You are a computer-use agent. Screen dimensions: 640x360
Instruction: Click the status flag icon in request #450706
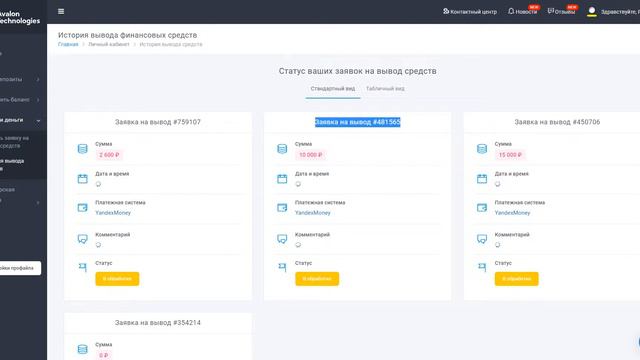point(482,267)
